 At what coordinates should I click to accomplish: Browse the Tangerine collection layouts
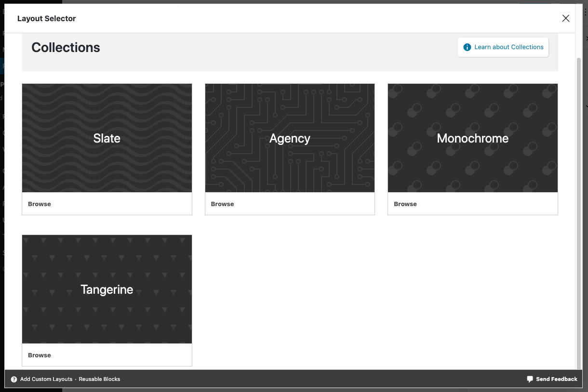pos(40,355)
